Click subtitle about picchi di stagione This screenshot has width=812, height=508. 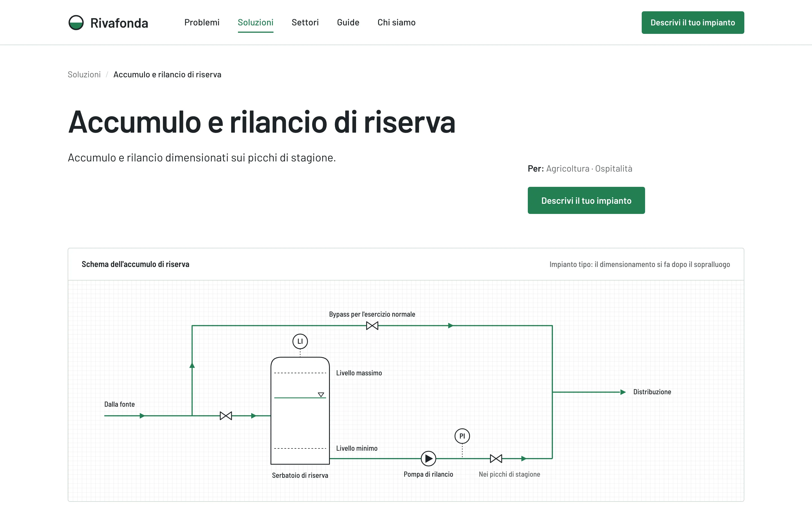[x=202, y=157]
